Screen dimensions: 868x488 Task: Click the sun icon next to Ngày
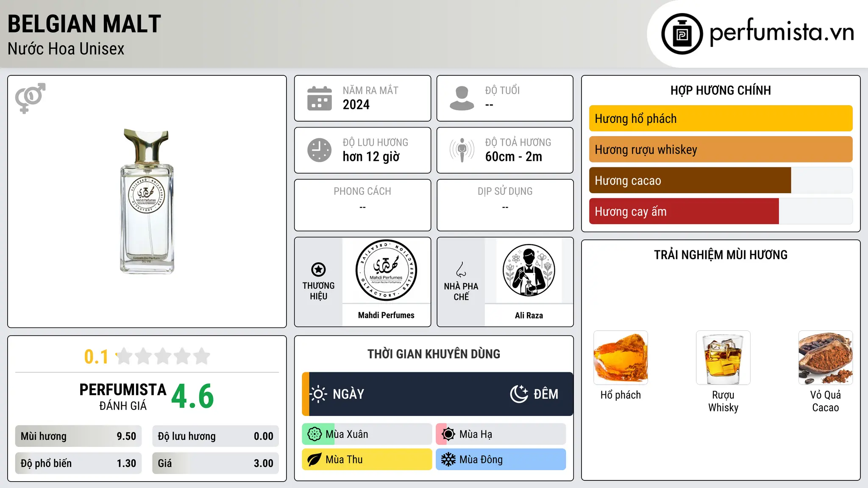[x=318, y=394]
